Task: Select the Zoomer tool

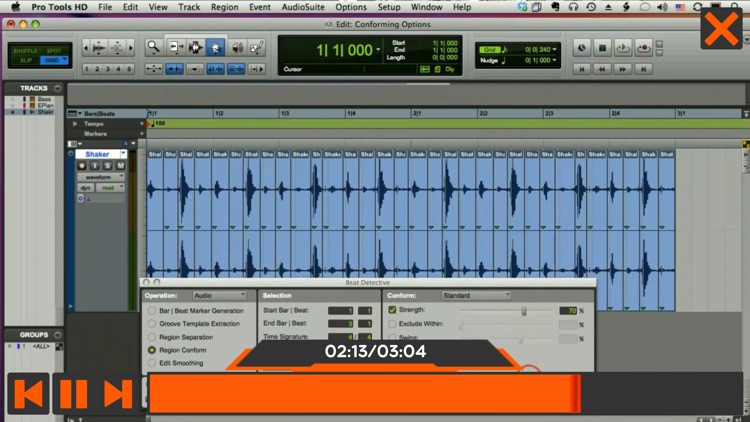Action: [x=154, y=47]
